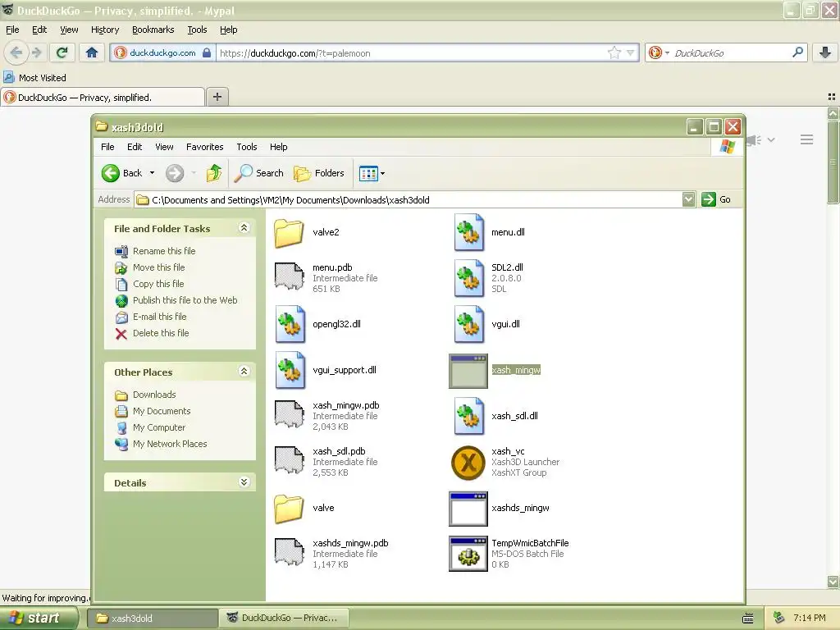The height and width of the screenshot is (630, 840).
Task: Collapse the Other Places panel
Action: point(244,372)
